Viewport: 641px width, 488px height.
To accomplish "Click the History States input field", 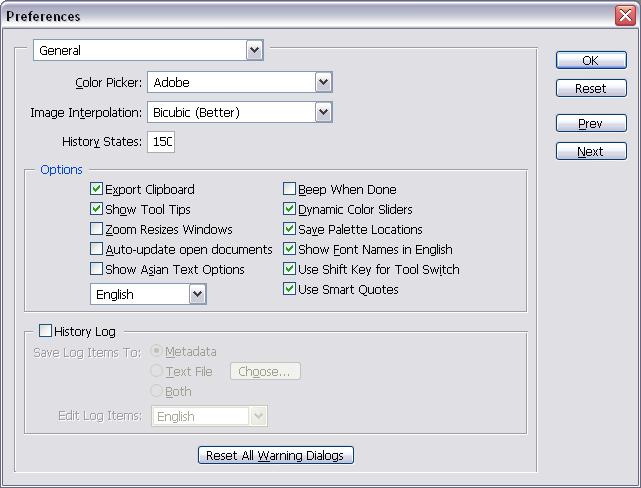I will pos(161,142).
